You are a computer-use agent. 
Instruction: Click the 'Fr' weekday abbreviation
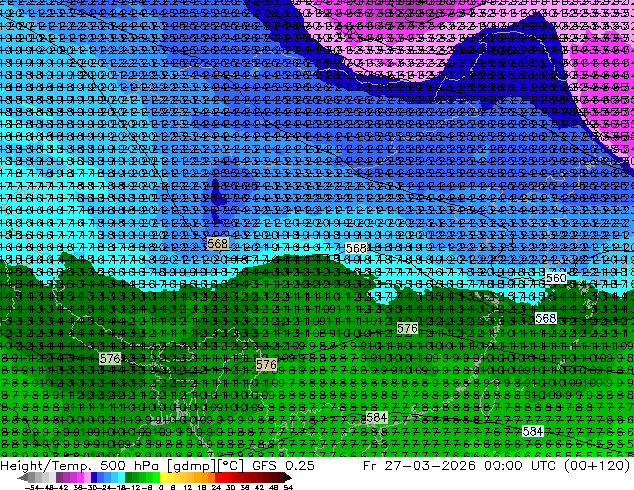[x=370, y=466]
